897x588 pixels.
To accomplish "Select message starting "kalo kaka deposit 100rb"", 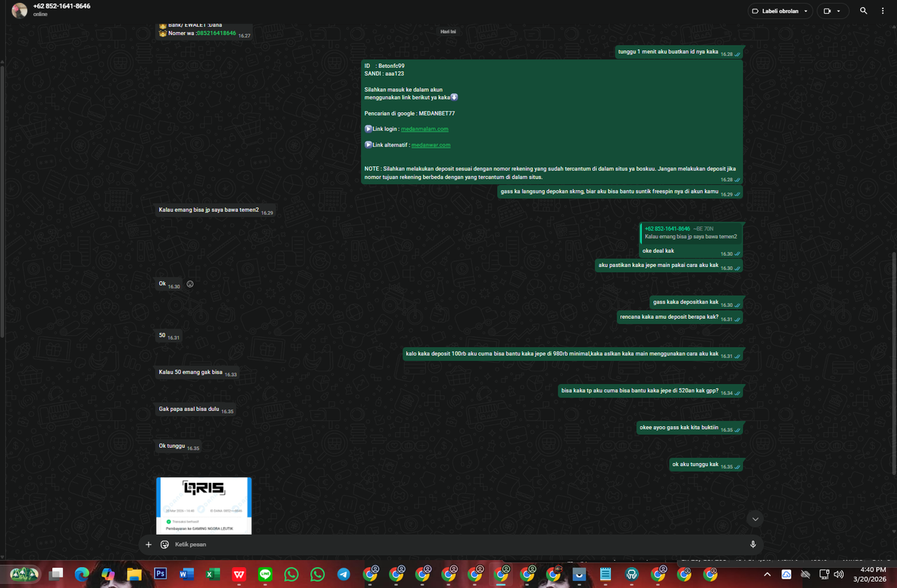I will click(x=573, y=355).
